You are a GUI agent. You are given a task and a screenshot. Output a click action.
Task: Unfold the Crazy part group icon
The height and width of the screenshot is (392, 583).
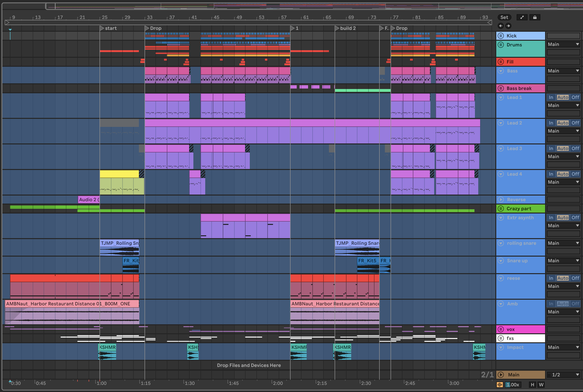[x=501, y=209]
